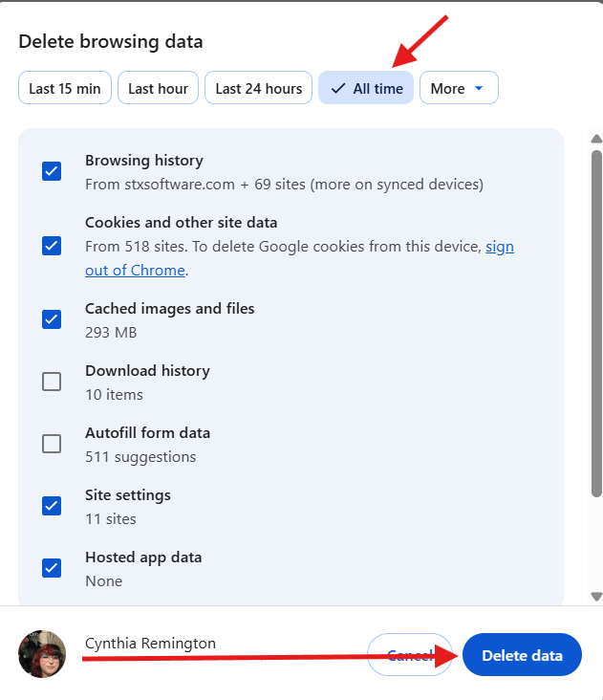Screen dimensions: 603x700
Task: Uncheck the Browsing history checkbox
Action: tap(52, 171)
